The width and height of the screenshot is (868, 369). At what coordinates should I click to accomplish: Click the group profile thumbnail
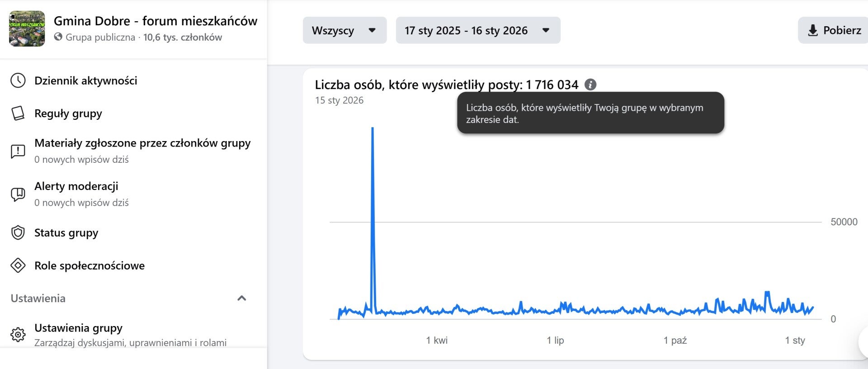27,29
